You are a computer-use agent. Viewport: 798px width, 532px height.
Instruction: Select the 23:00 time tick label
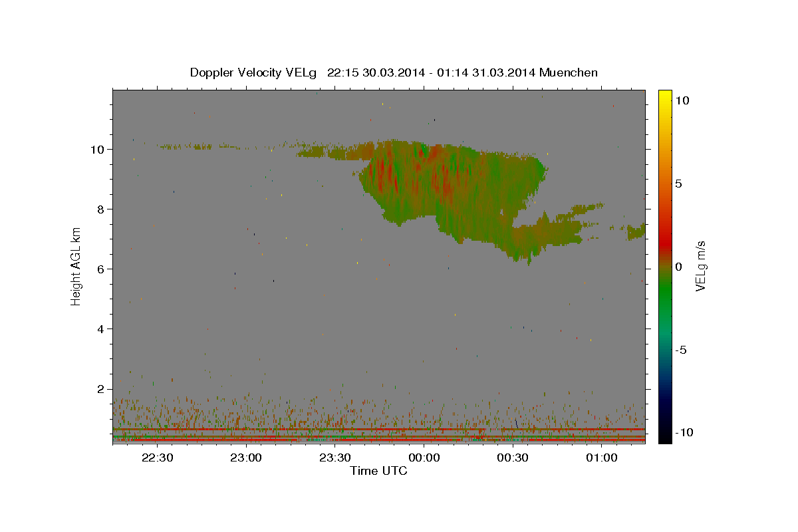(246, 458)
